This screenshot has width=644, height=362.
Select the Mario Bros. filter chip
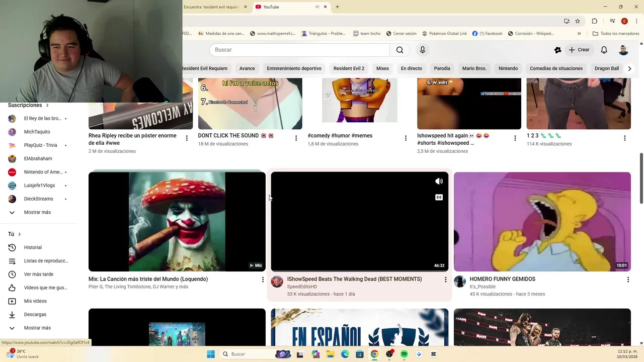[x=474, y=68]
